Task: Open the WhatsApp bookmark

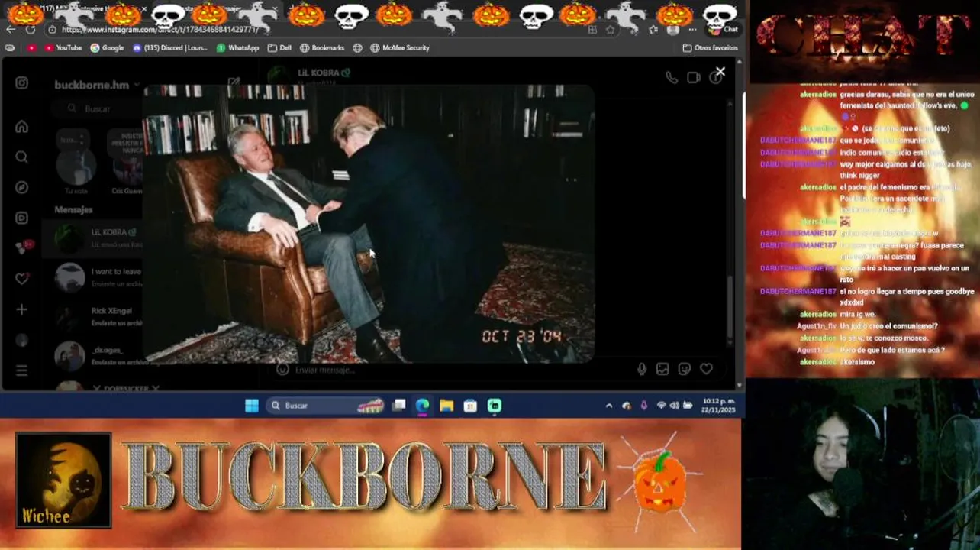Action: (237, 47)
